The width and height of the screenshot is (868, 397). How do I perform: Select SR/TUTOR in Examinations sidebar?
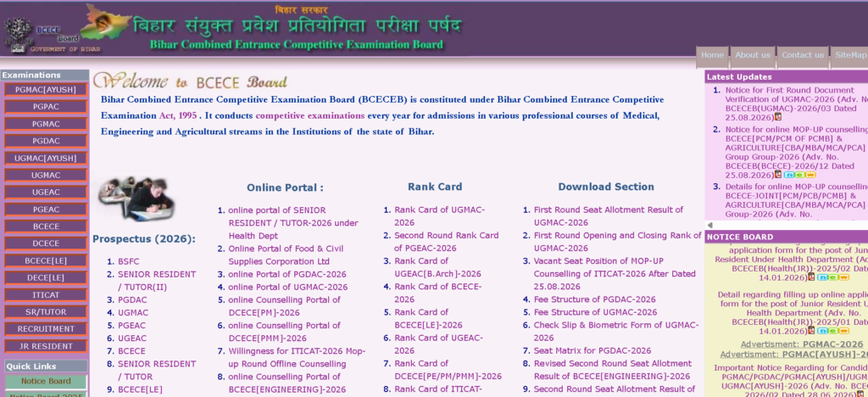46,311
